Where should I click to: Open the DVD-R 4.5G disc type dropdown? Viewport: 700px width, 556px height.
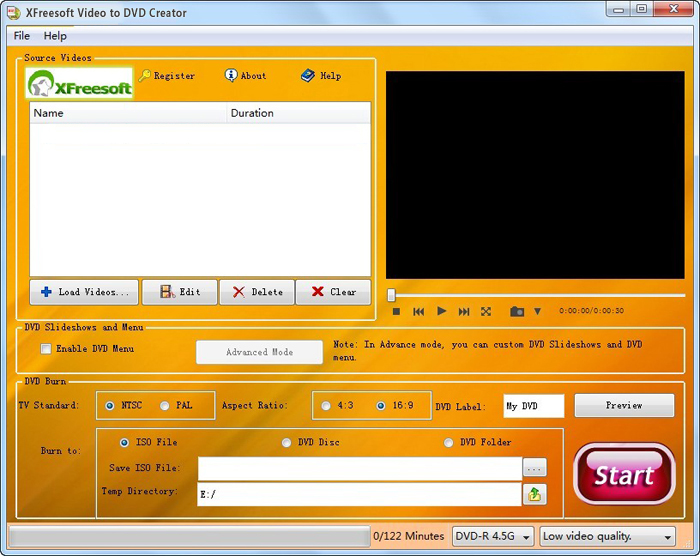point(493,536)
